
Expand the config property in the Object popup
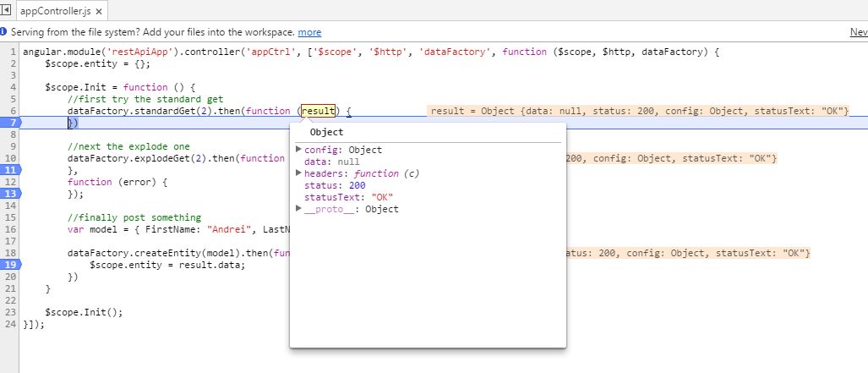coord(298,150)
